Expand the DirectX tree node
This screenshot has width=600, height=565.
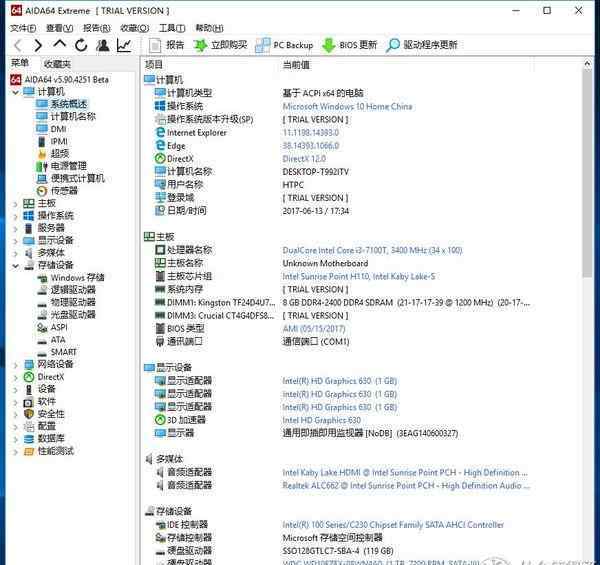pos(15,378)
